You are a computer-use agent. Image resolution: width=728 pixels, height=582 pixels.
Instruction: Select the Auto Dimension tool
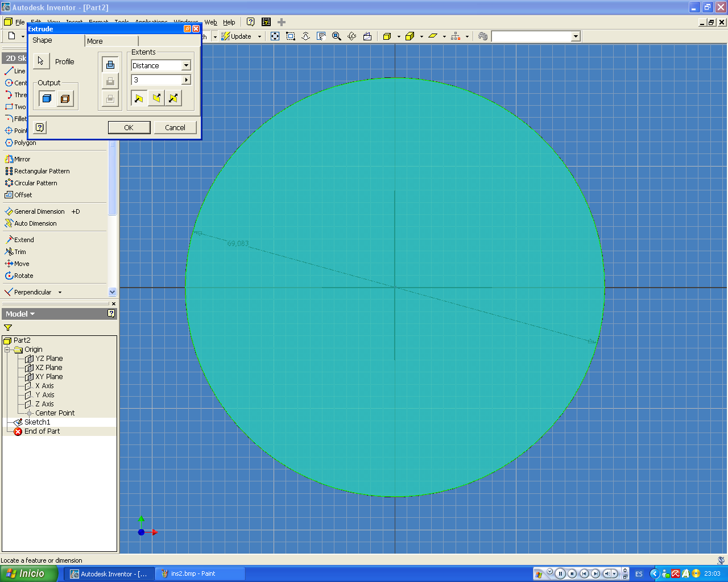(x=31, y=223)
